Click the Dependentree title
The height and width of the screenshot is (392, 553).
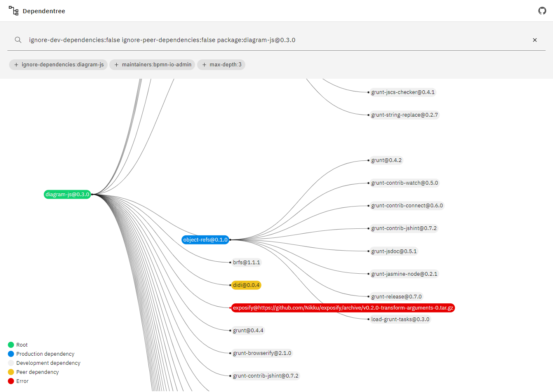44,11
